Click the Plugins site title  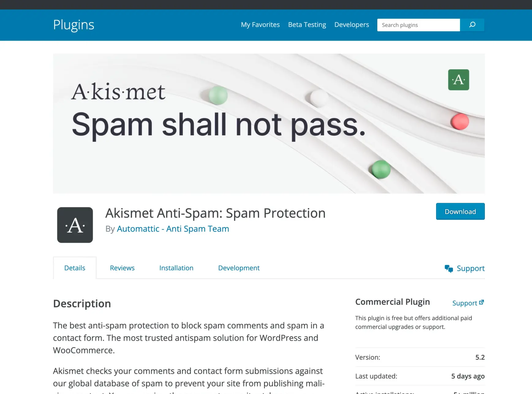pyautogui.click(x=74, y=25)
